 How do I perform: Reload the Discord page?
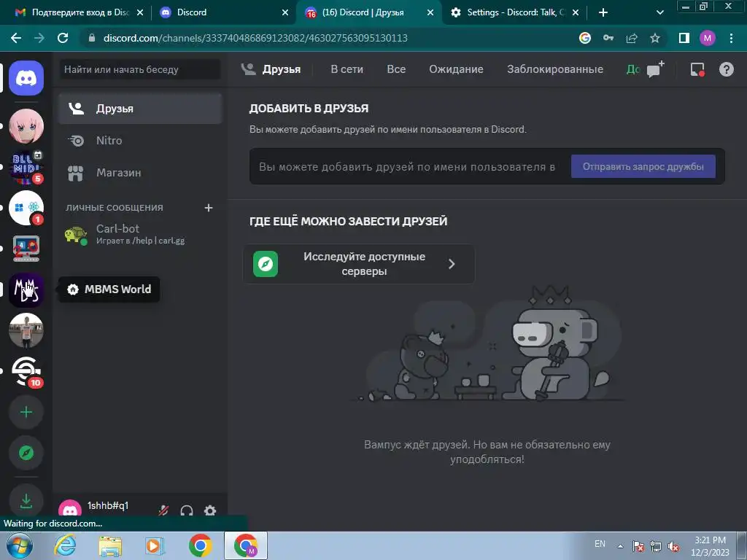63,38
